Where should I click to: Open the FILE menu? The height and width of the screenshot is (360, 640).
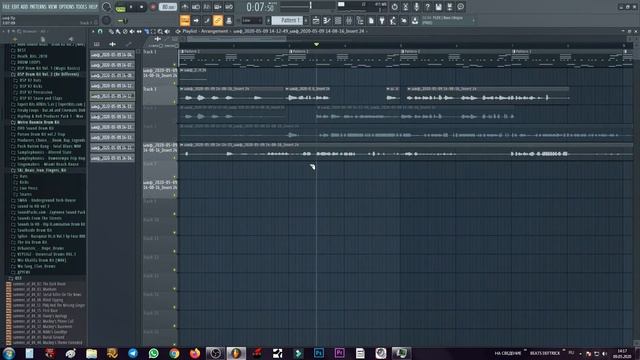click(7, 7)
